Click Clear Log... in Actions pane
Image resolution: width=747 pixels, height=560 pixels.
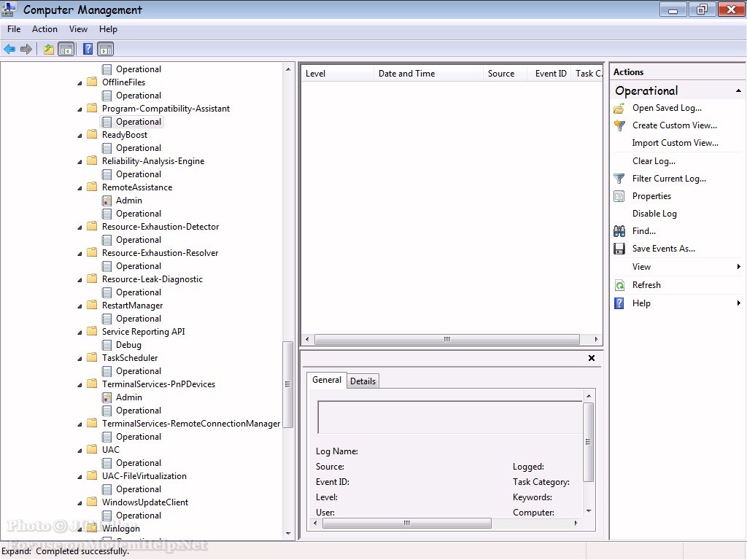click(x=654, y=161)
